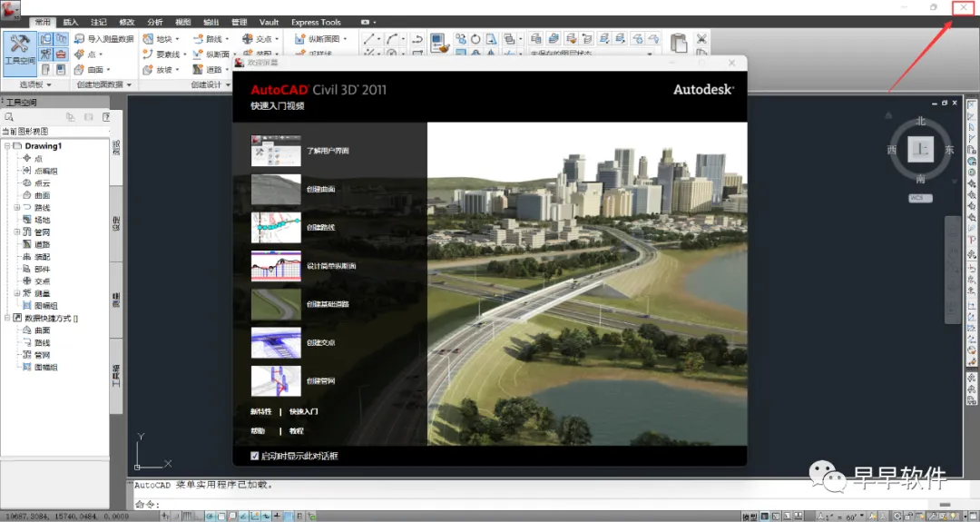Select the 点云 point cloud tree item
Viewport: 980px width, 522px height.
point(42,182)
